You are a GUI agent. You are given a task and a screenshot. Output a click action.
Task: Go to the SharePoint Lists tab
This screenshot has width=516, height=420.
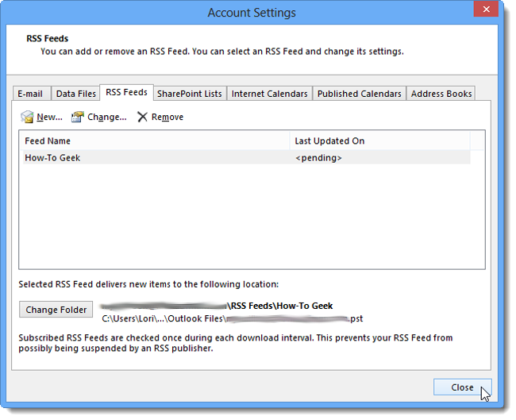(x=190, y=94)
